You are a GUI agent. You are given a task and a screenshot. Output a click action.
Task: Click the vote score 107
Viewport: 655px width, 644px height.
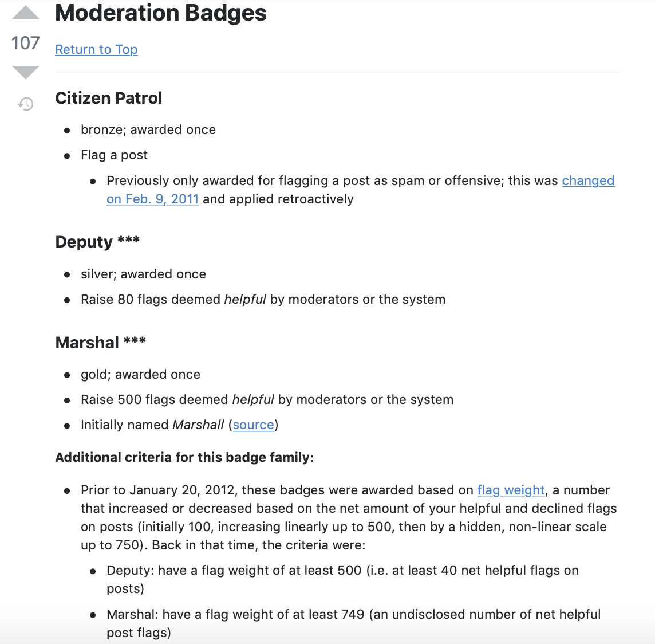click(26, 43)
